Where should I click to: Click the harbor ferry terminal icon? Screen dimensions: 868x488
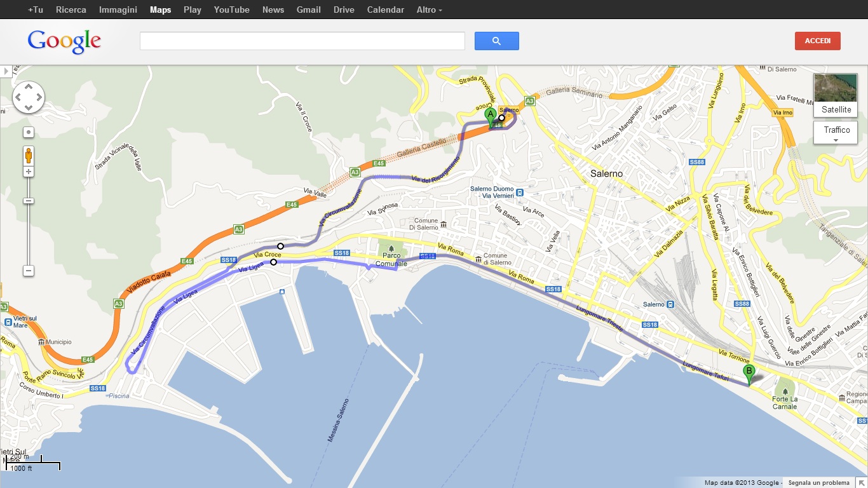tap(281, 291)
